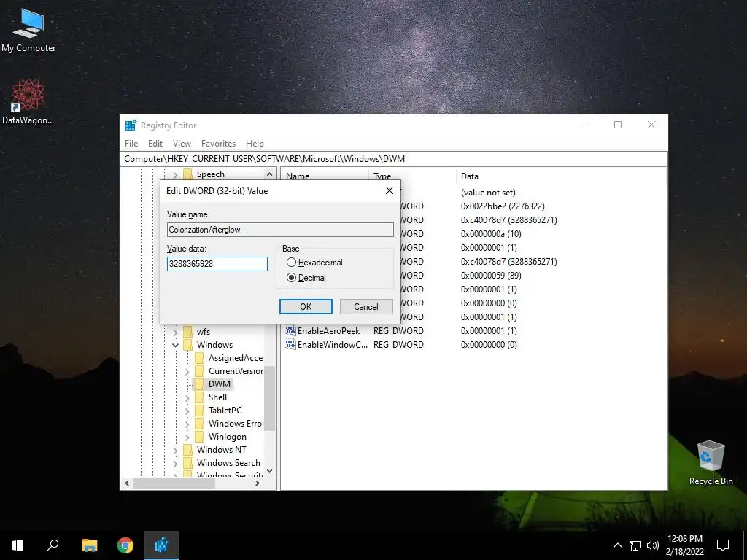Click the Value data input field

pyautogui.click(x=217, y=264)
